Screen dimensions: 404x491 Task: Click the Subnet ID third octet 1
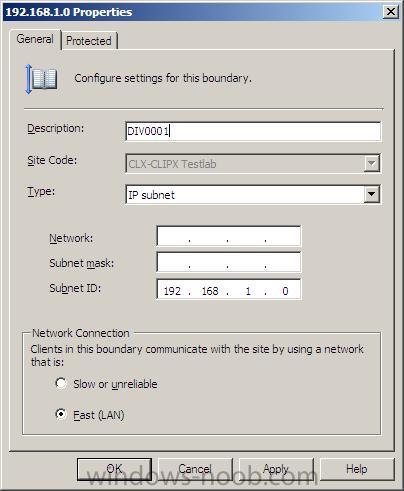(x=248, y=291)
